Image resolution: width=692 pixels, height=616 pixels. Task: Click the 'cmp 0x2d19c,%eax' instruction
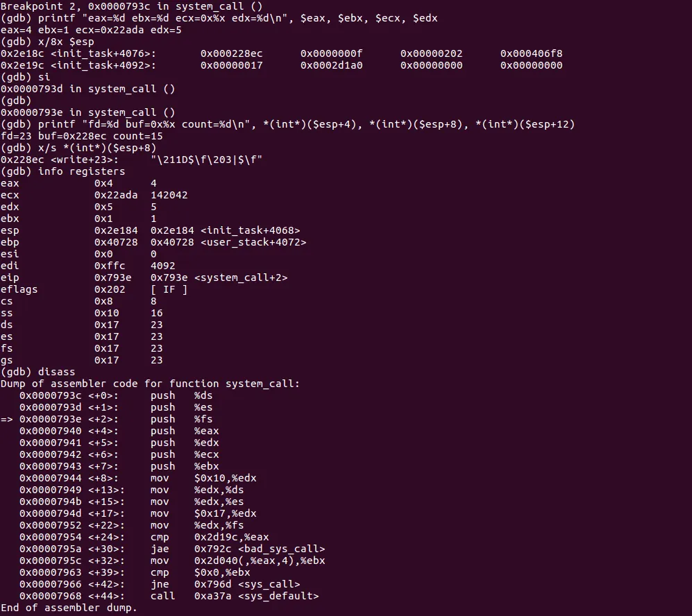(210, 537)
